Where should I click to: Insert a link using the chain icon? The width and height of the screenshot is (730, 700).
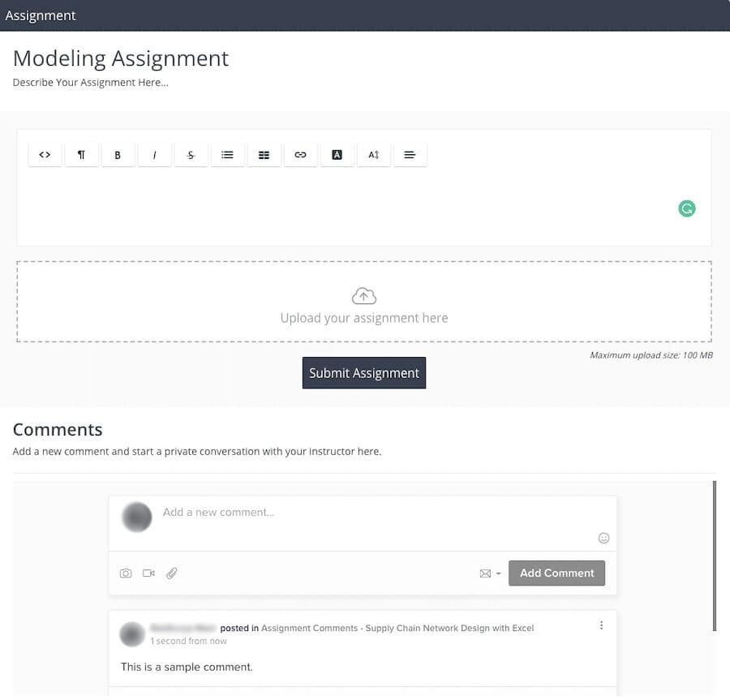[300, 155]
